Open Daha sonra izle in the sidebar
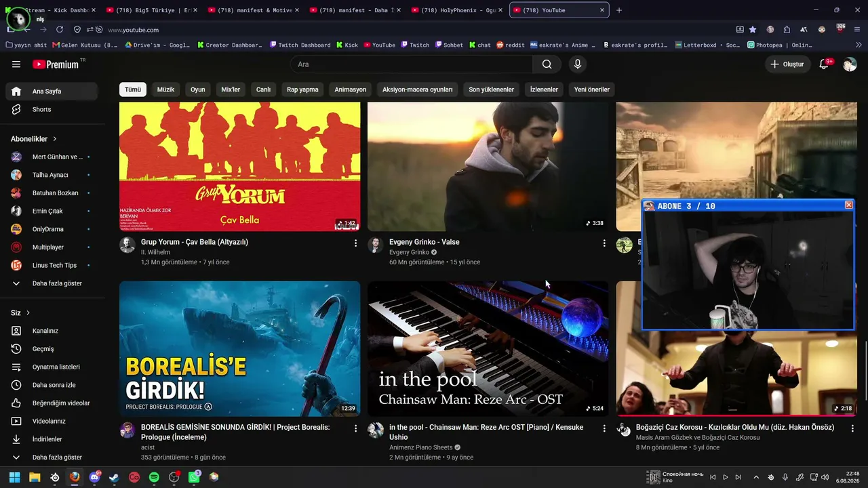This screenshot has width=868, height=488. (x=54, y=385)
